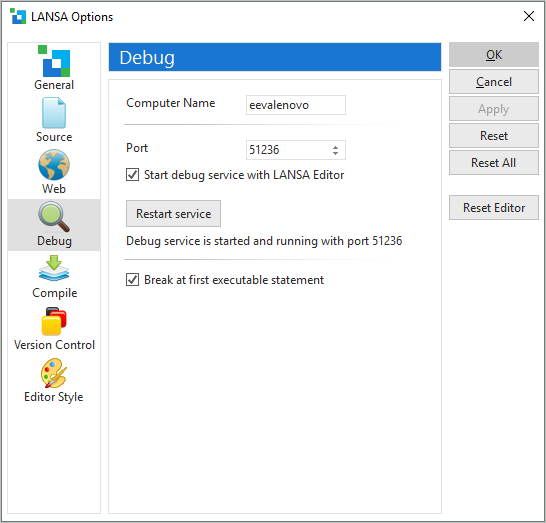Select the Source page icon
Image resolution: width=546 pixels, height=523 pixels.
coord(54,113)
